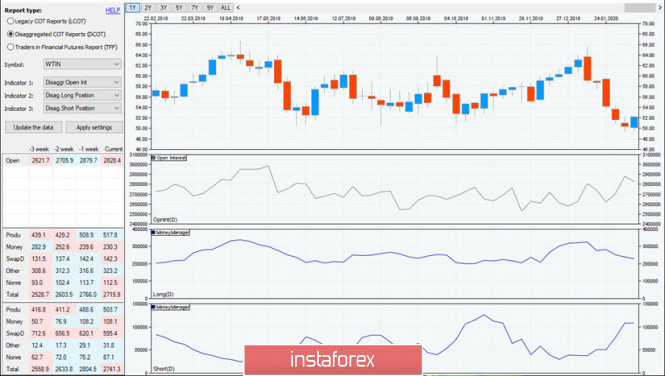Open Indicator 2 Disag Long Position dropdown

click(82, 95)
